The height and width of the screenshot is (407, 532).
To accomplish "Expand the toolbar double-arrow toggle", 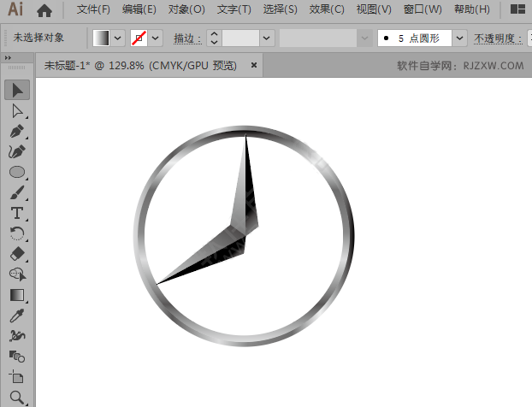I will click(x=8, y=58).
